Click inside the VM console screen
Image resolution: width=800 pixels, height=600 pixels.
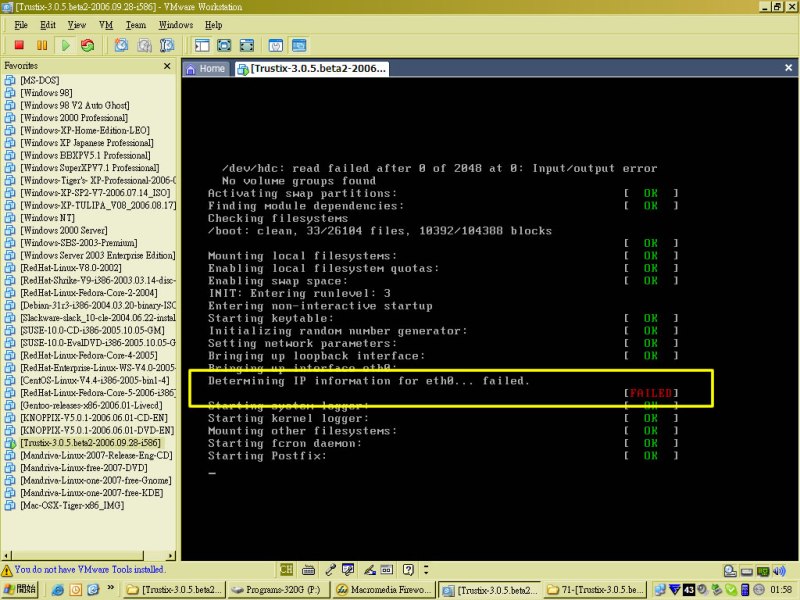tap(490, 318)
